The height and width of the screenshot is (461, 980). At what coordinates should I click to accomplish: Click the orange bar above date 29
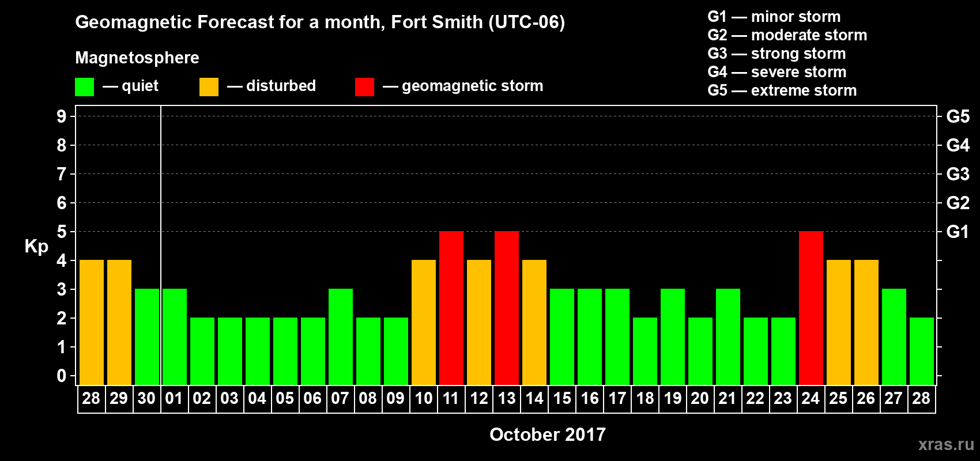coord(119,322)
